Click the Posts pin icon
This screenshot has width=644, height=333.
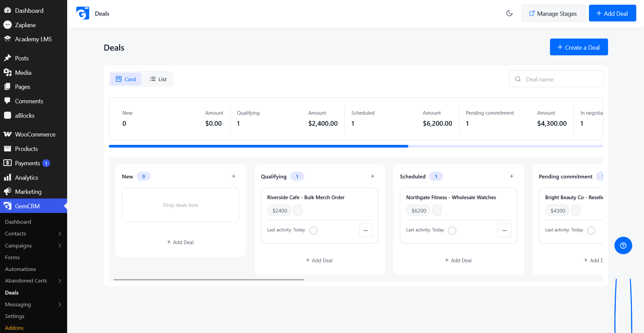point(7,58)
